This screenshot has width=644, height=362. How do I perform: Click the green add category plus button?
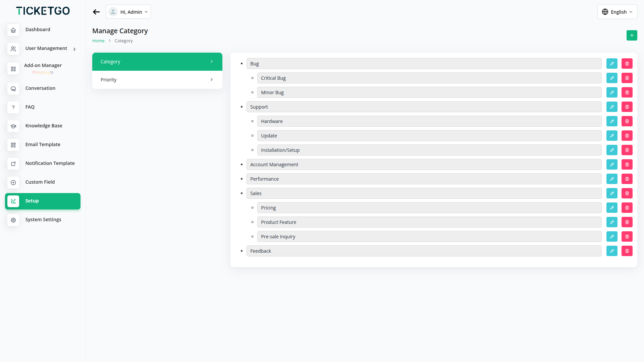coord(632,36)
